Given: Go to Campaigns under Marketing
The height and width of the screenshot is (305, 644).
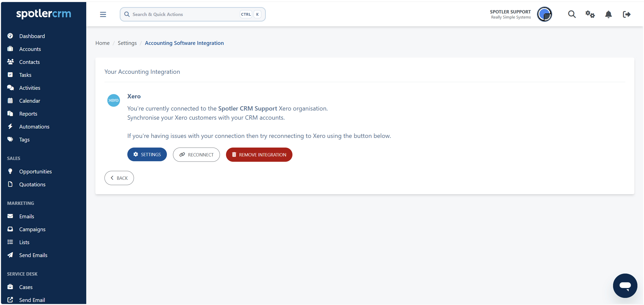Looking at the screenshot, I should point(32,229).
